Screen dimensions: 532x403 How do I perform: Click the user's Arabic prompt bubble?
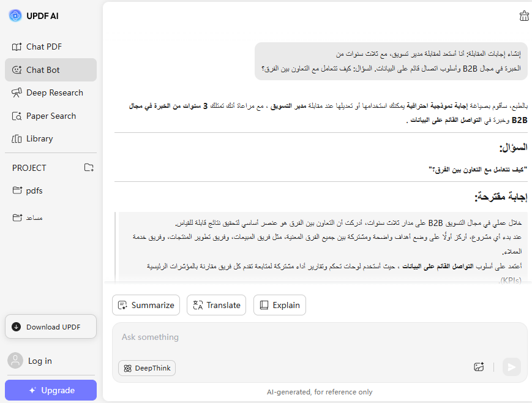pyautogui.click(x=391, y=61)
